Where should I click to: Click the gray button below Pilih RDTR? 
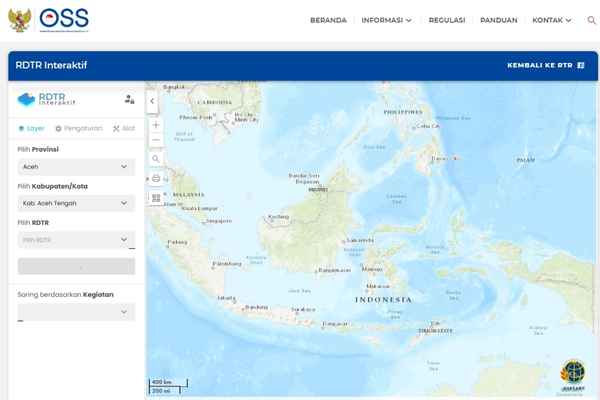coord(76,267)
